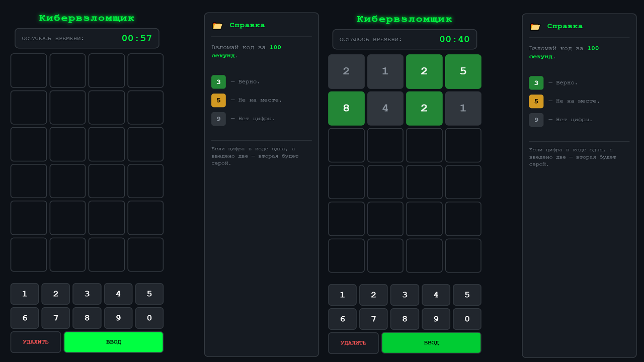Click the folder icon in the right Справка panel
Screen dimensions: 644x362
tap(535, 26)
